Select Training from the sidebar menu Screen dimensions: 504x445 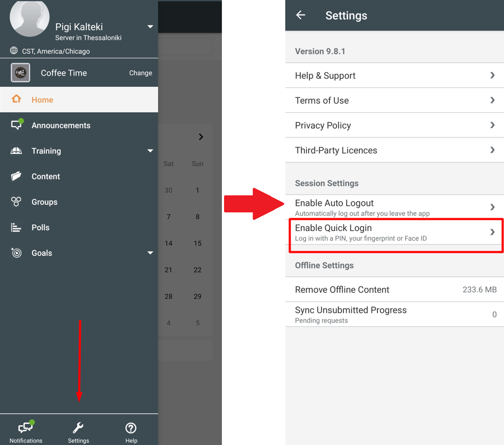pyautogui.click(x=46, y=151)
